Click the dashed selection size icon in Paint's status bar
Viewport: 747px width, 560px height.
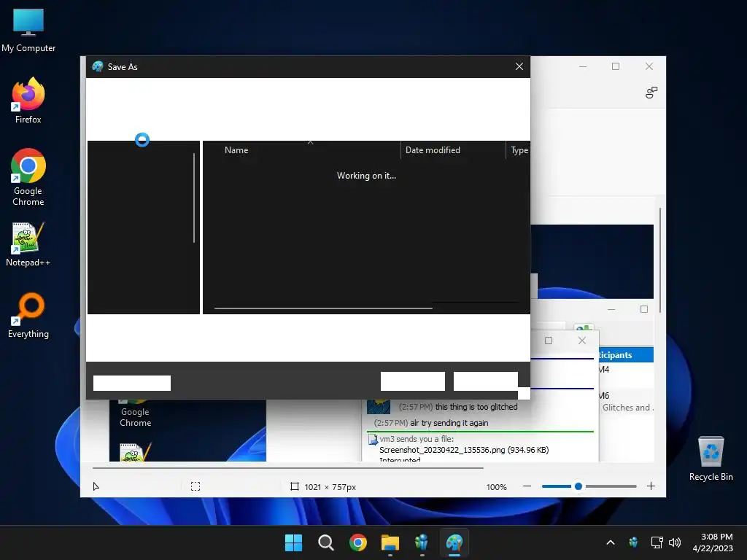tap(196, 486)
